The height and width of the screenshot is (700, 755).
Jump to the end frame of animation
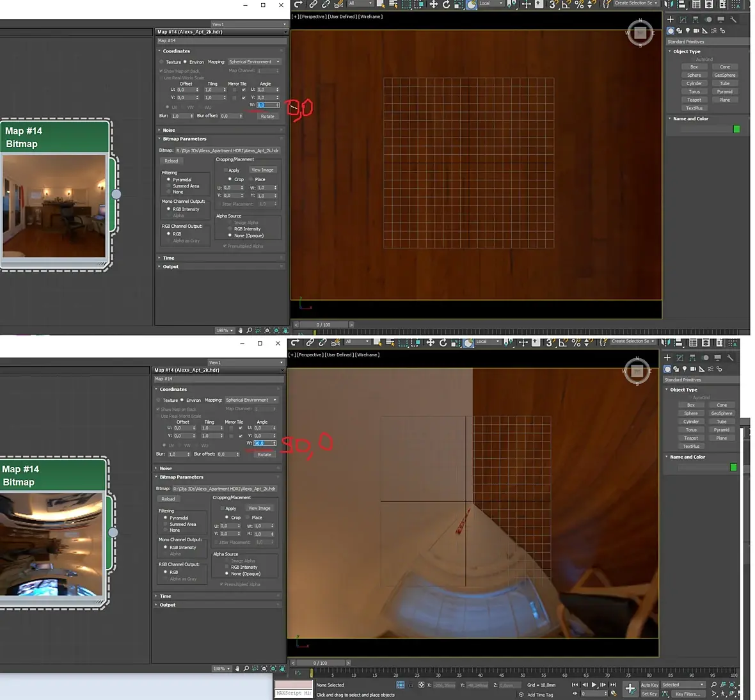click(x=614, y=685)
